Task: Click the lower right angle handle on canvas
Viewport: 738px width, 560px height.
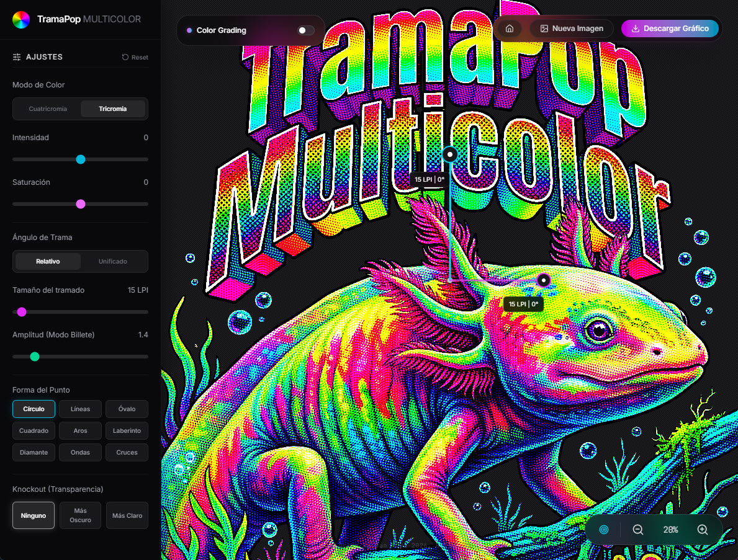Action: pyautogui.click(x=544, y=281)
